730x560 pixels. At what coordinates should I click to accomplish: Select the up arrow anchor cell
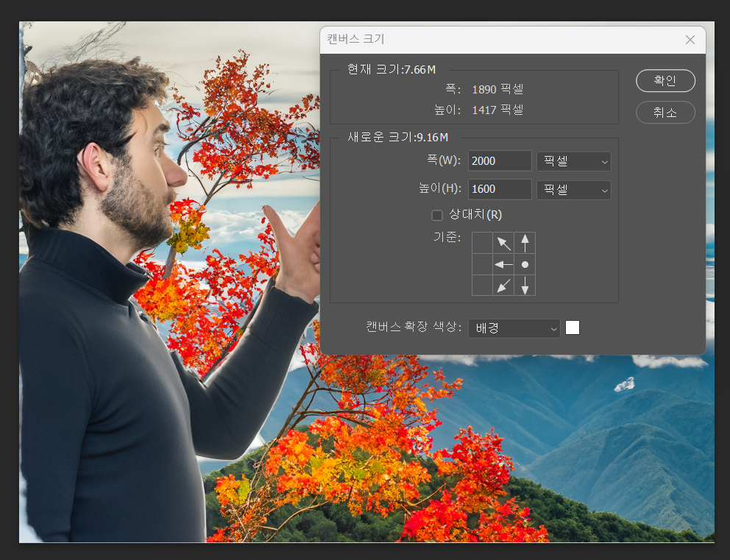point(525,243)
